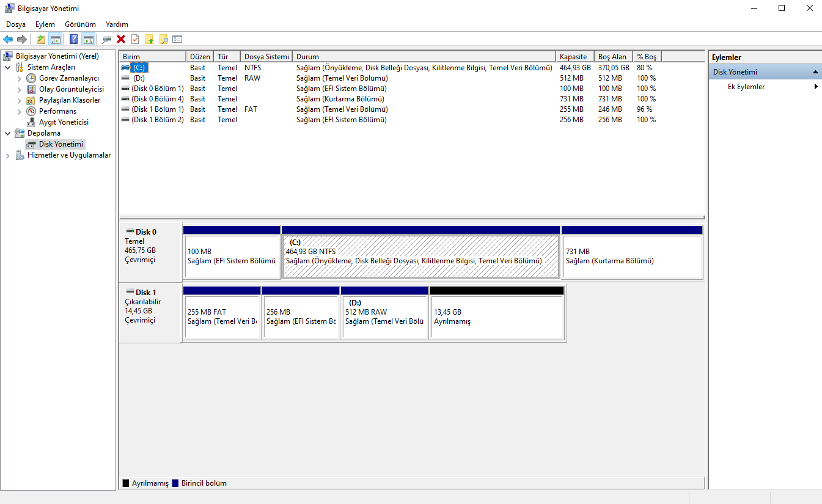Sort by the Birim column header
This screenshot has width=822, height=504.
[x=152, y=56]
